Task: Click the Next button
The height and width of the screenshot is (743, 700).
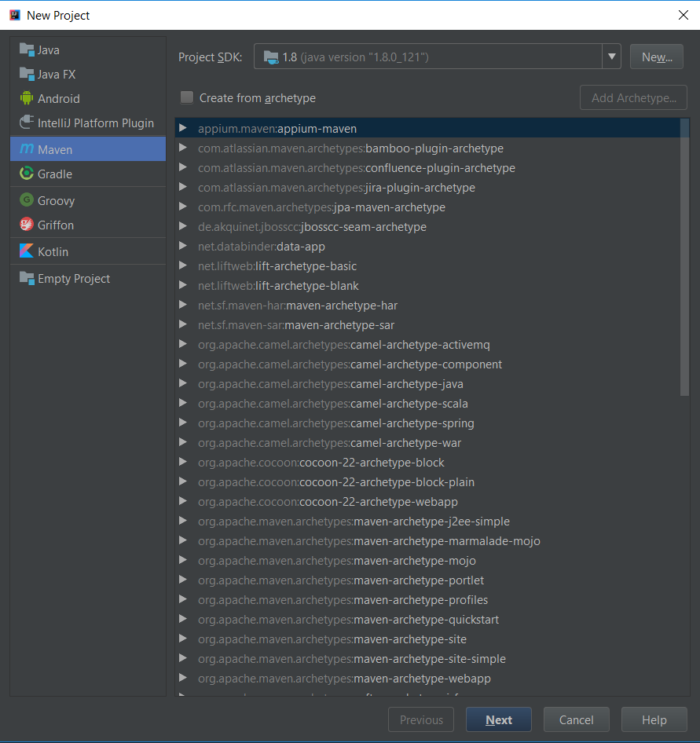Action: click(499, 719)
